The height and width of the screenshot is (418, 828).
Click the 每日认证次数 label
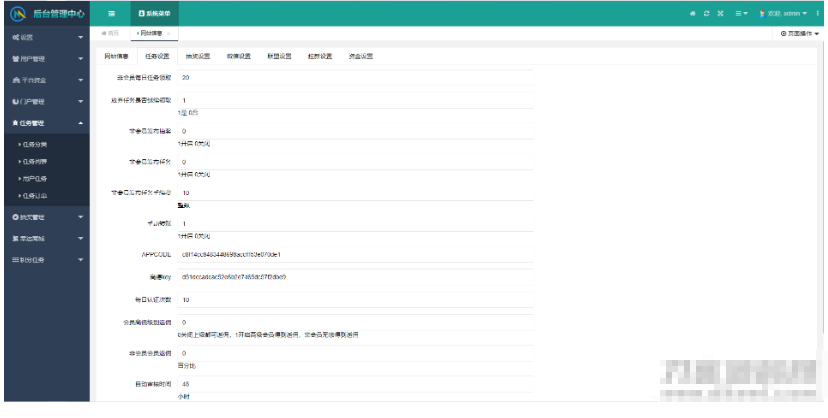click(x=153, y=300)
